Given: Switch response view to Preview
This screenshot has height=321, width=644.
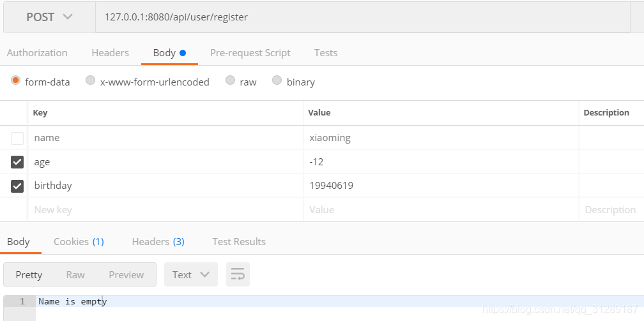Looking at the screenshot, I should [x=126, y=274].
